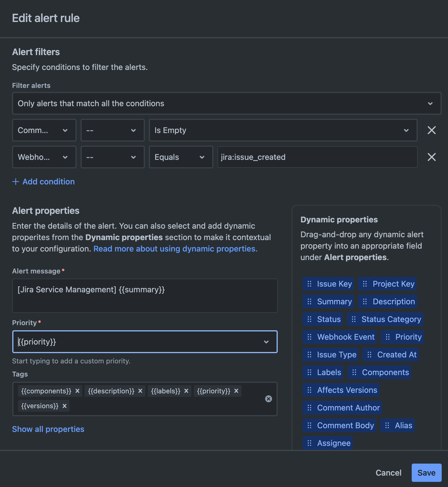Delete the jira:issue_created condition row
448x487 pixels.
431,157
